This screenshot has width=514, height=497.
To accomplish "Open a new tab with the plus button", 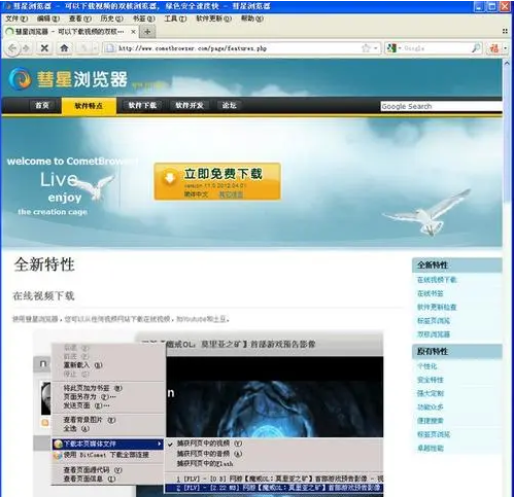I will (147, 32).
